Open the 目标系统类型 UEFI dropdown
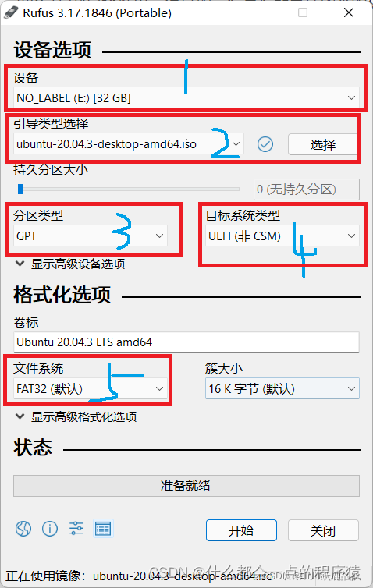 (x=282, y=236)
